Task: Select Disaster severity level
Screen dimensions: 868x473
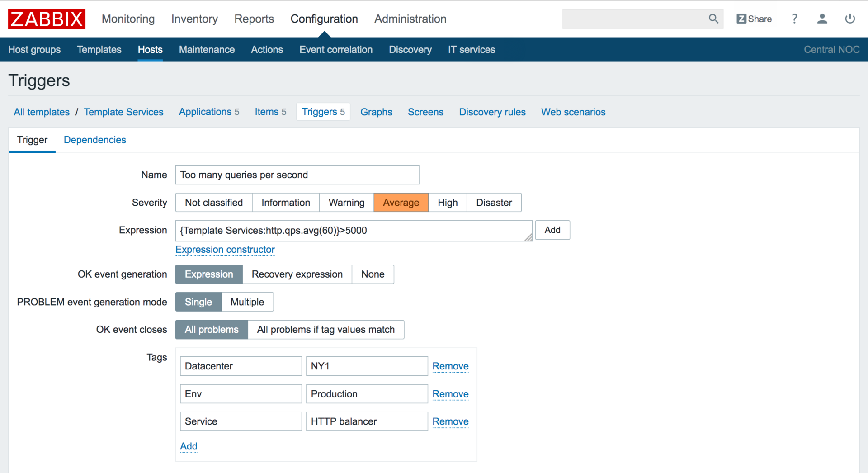Action: [x=494, y=203]
